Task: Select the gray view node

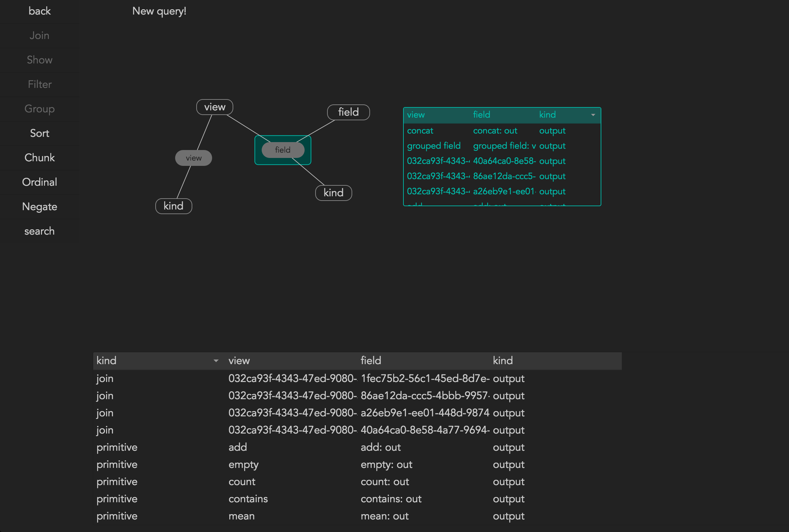Action: point(193,158)
